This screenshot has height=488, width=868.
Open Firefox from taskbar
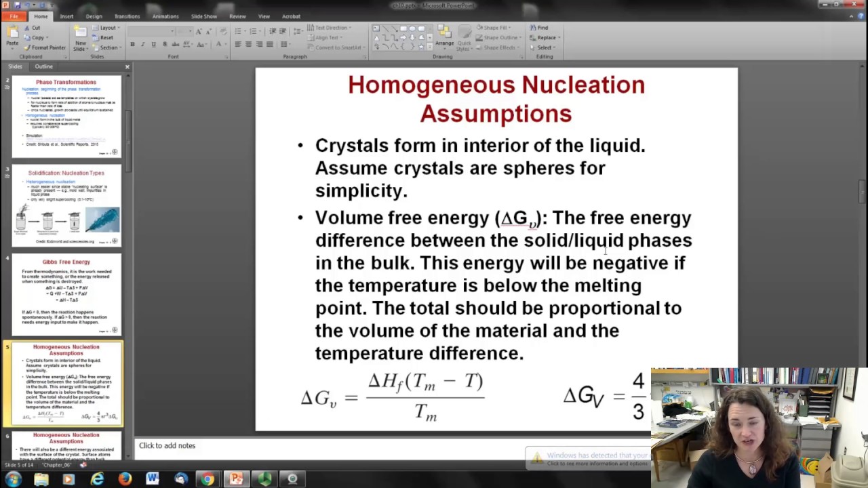(x=125, y=479)
